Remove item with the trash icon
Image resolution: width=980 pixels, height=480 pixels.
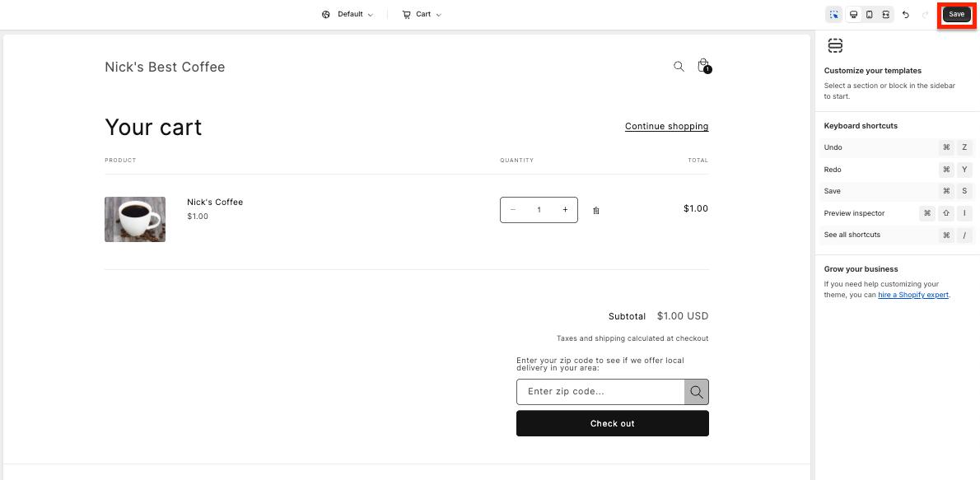[x=595, y=211]
